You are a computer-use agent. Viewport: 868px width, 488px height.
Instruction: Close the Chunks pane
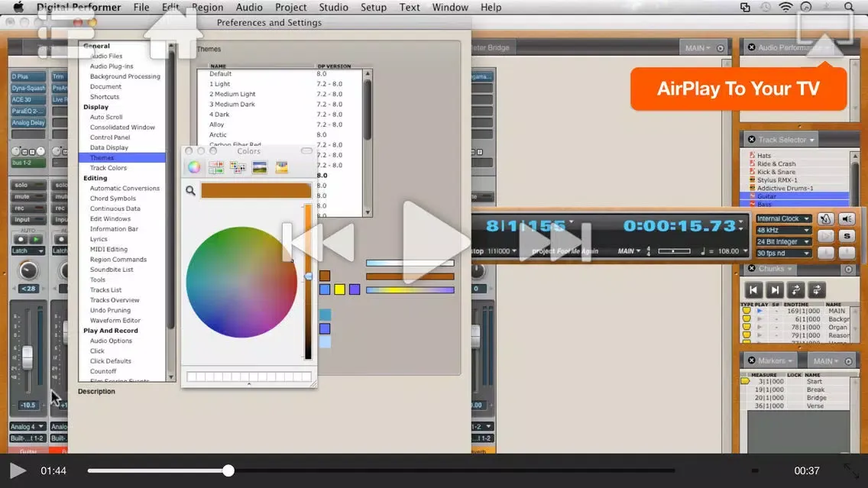click(751, 268)
